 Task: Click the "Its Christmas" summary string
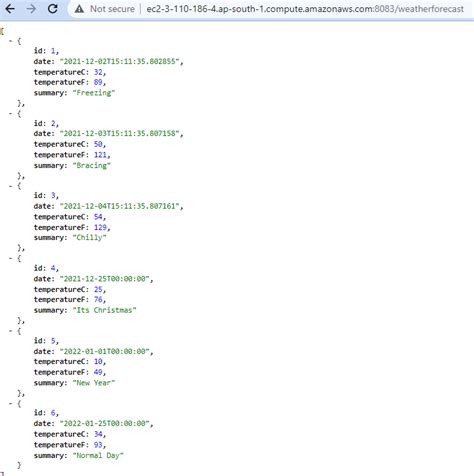[x=104, y=310]
